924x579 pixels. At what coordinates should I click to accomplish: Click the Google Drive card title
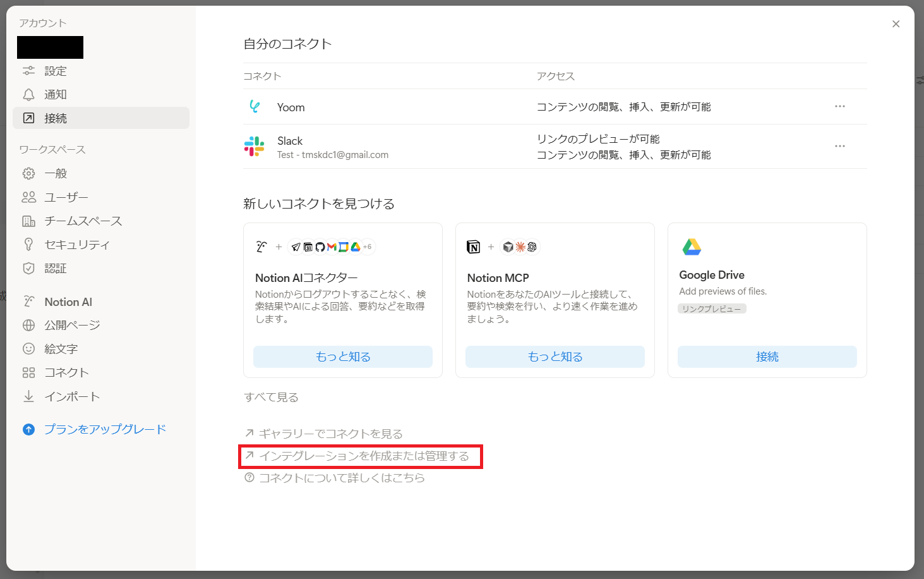coord(712,275)
